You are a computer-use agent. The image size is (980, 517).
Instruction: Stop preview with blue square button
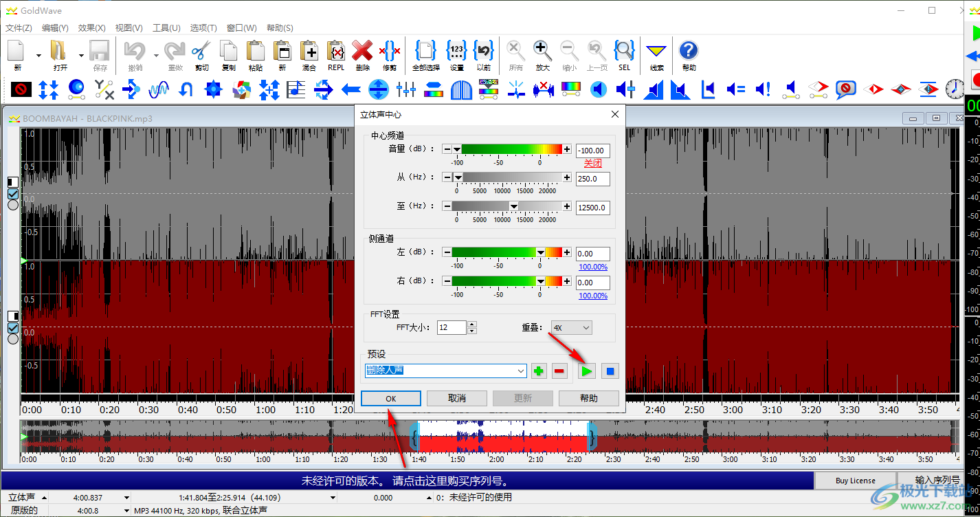click(x=610, y=371)
